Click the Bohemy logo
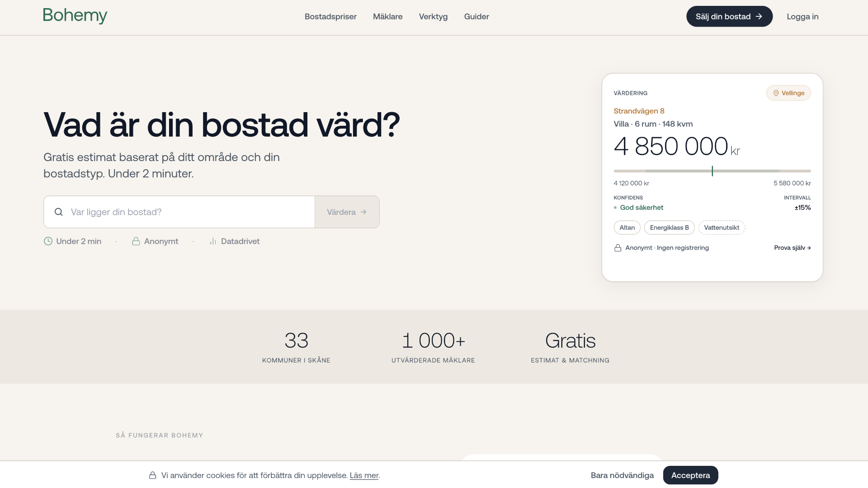 pyautogui.click(x=75, y=16)
